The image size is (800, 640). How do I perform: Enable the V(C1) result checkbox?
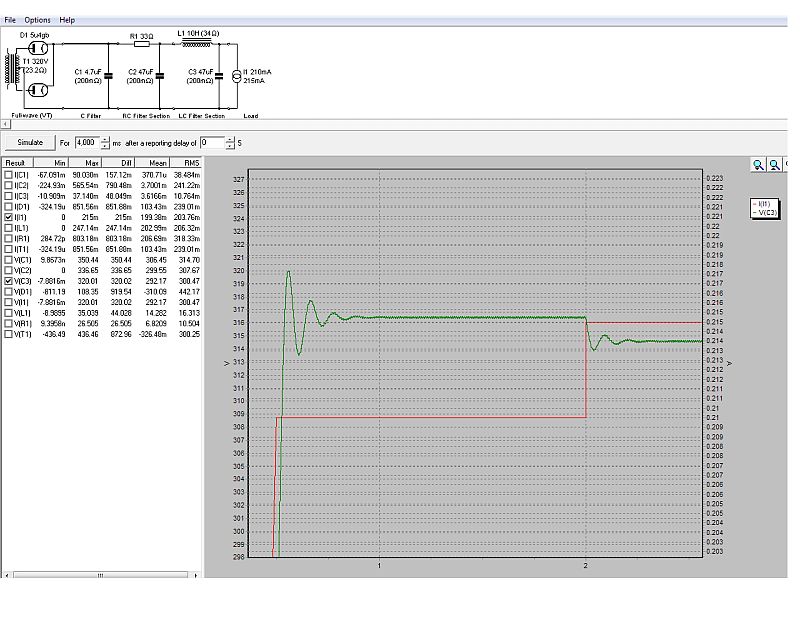coord(8,260)
